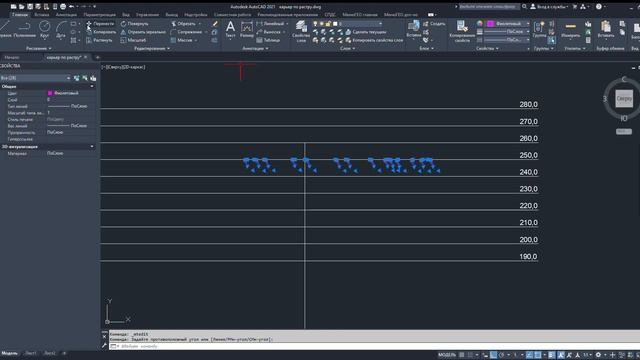Switch to the Insert (Вставка) ribbon tab
The width and height of the screenshot is (640, 360).
[x=42, y=14]
